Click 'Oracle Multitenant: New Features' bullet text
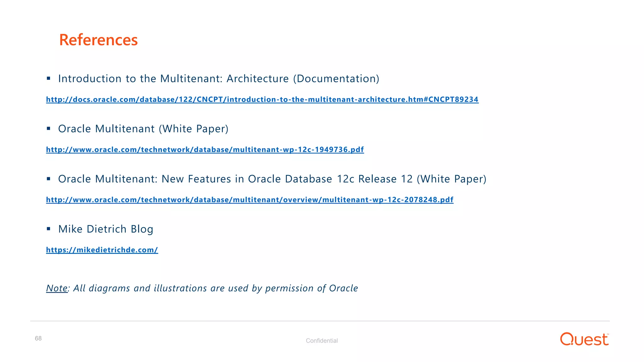The height and width of the screenshot is (362, 644). click(272, 179)
